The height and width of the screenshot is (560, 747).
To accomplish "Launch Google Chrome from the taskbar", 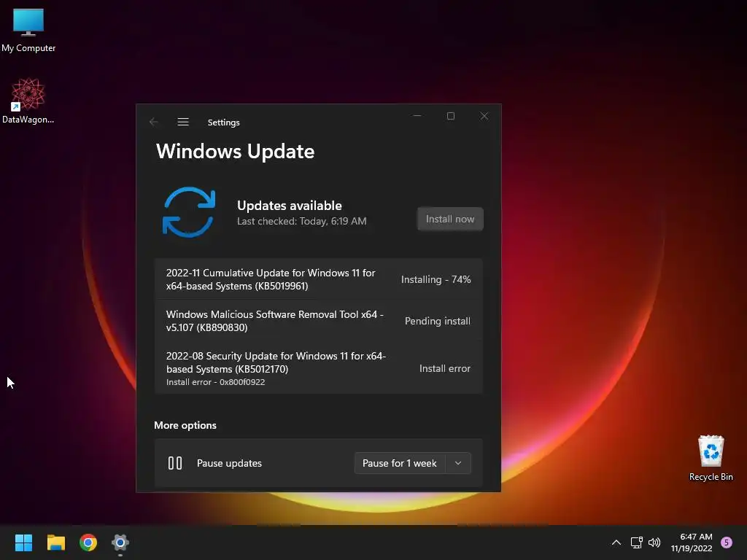I will (88, 542).
